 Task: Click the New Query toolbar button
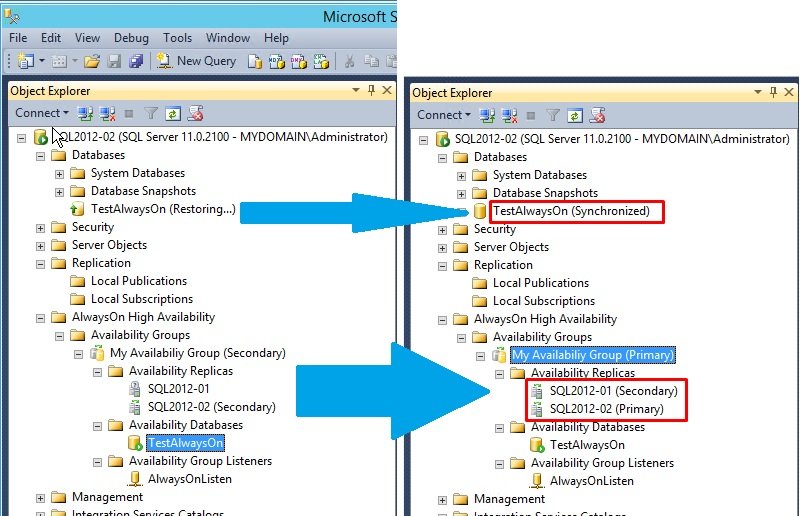pos(196,61)
